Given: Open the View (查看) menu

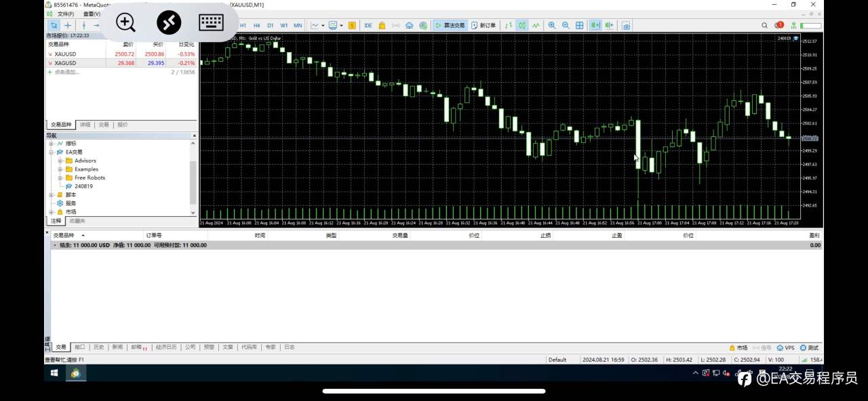Looking at the screenshot, I should (x=92, y=14).
